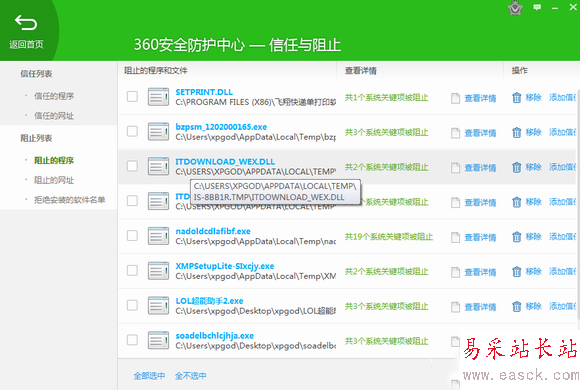Click the 查看详情 column header
This screenshot has width=580, height=390.
point(361,70)
